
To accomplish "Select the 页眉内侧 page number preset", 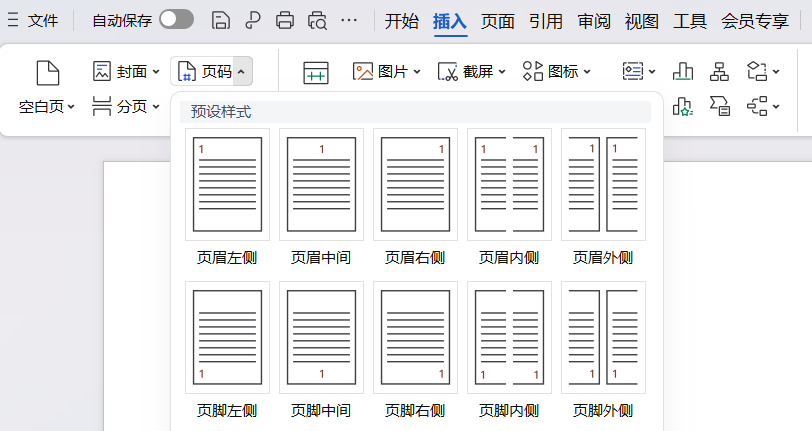I will [509, 184].
